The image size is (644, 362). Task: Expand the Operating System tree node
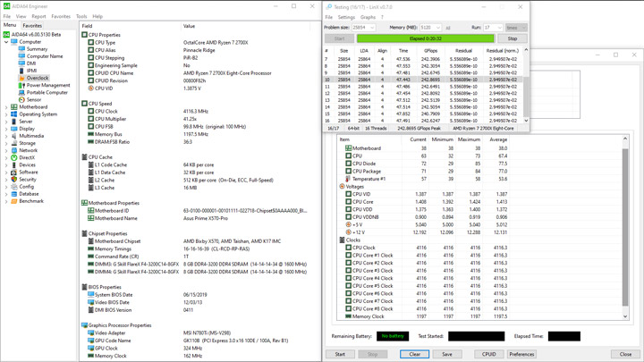(x=6, y=114)
